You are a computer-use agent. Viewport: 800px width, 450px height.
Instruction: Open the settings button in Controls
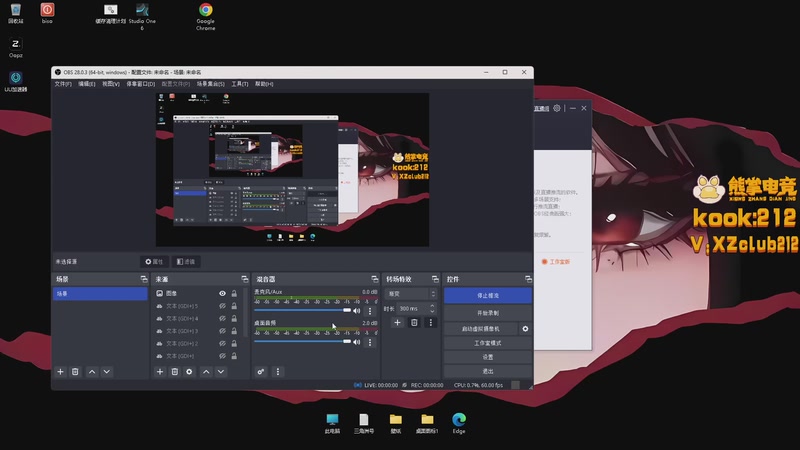tap(488, 357)
